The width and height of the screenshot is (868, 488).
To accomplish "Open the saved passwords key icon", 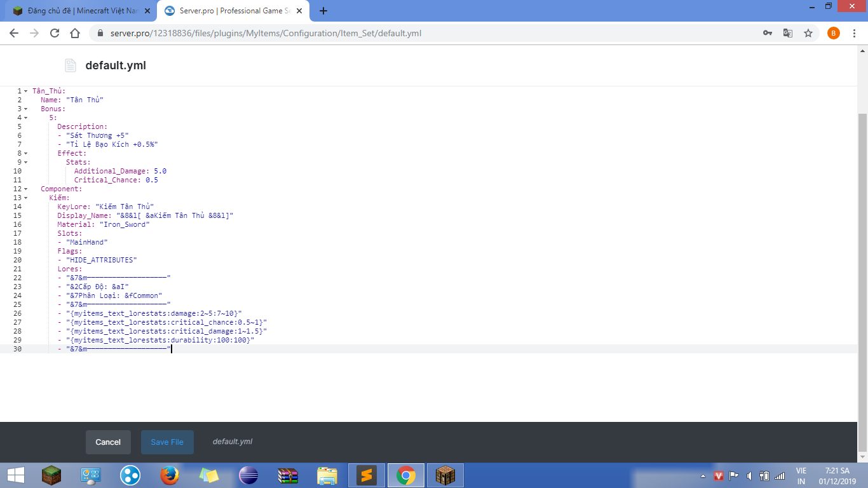I will (x=768, y=33).
